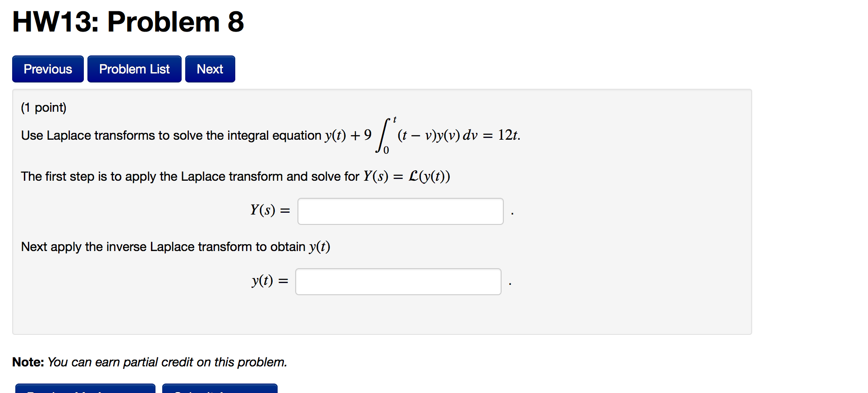
Task: Place cursor in the inverse transform answer field
Action: coord(397,281)
